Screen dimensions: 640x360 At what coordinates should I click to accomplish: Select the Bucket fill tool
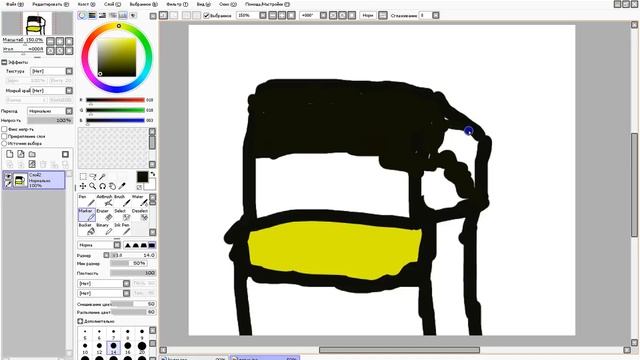tap(87, 229)
